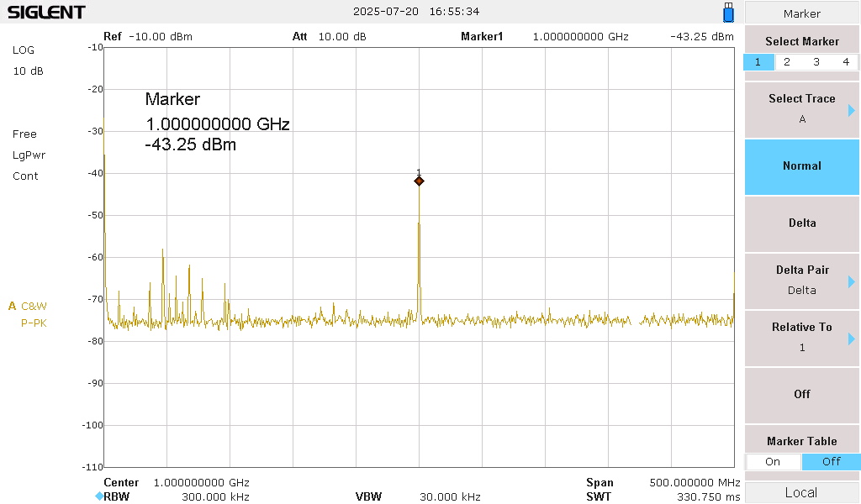Click the Local status button
This screenshot has width=861, height=504.
(801, 492)
